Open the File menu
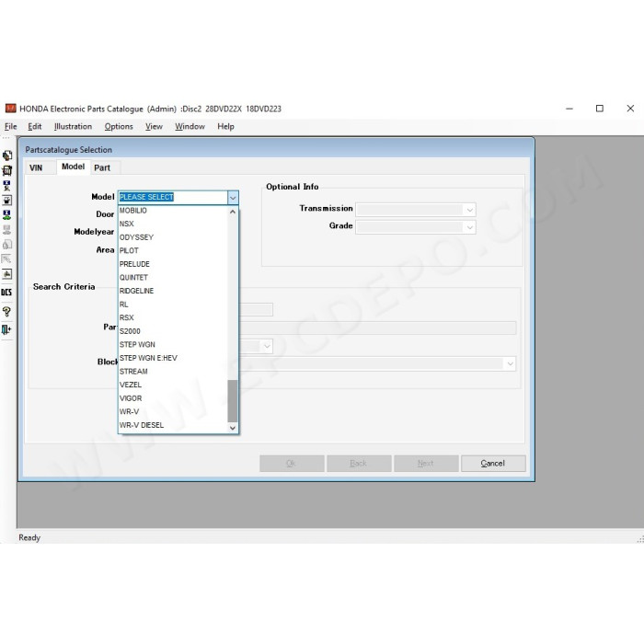The image size is (644, 644). (11, 127)
